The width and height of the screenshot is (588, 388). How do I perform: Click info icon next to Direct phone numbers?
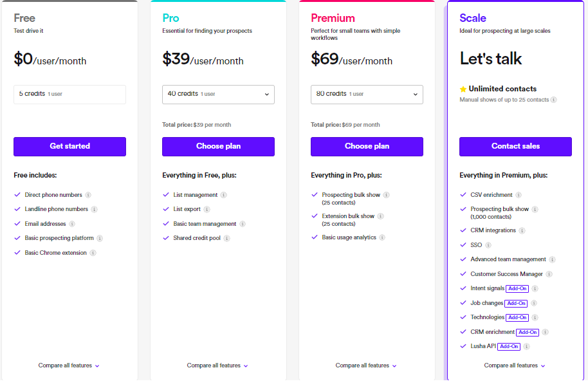click(x=88, y=195)
